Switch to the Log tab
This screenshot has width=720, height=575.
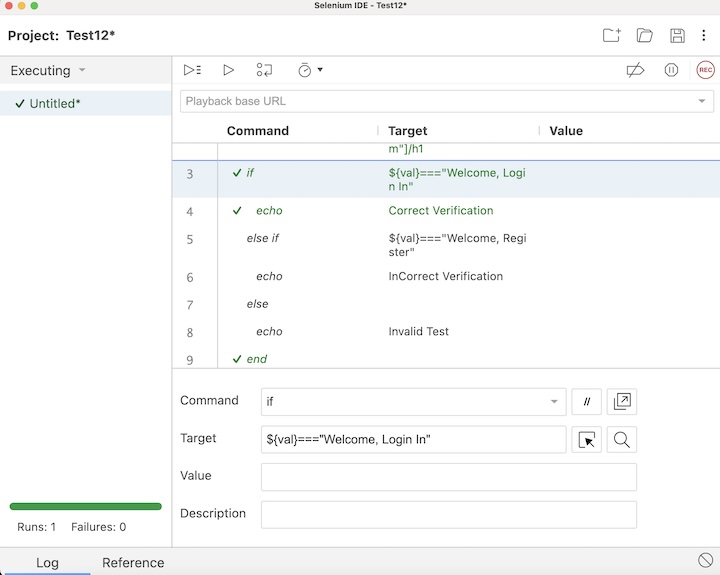point(47,563)
